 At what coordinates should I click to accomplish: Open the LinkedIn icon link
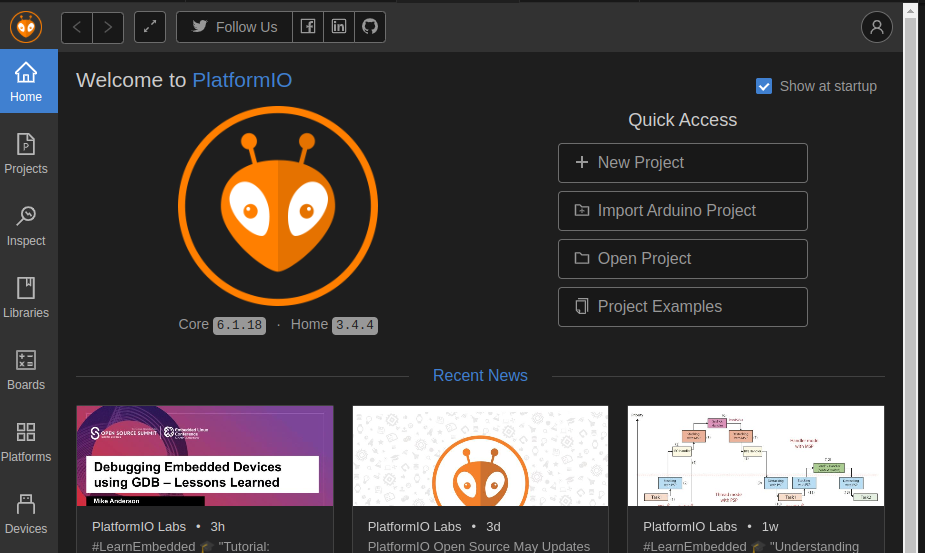point(339,27)
